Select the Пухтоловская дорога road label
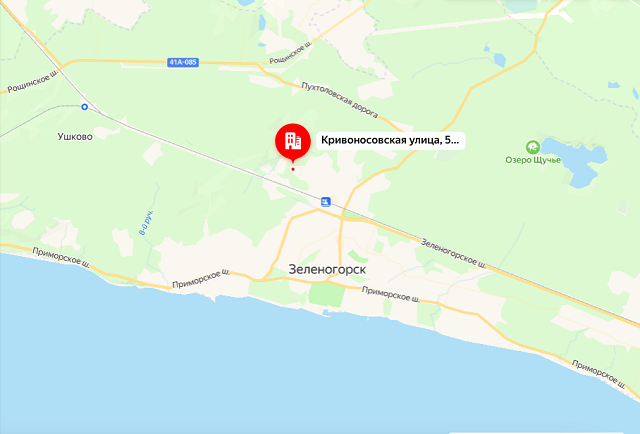This screenshot has height=434, width=640. point(340,100)
